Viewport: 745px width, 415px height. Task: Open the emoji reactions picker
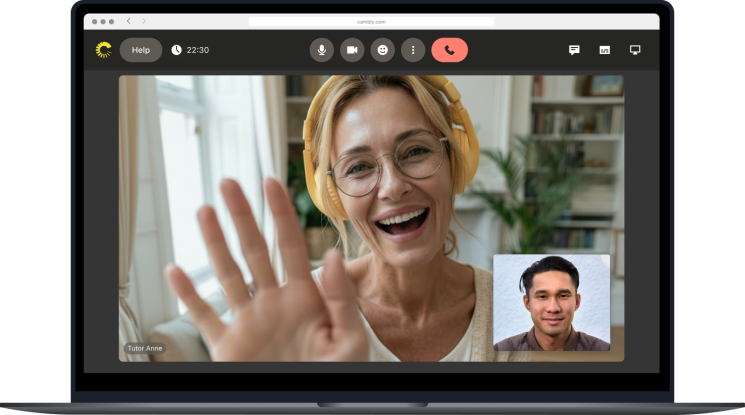(382, 50)
